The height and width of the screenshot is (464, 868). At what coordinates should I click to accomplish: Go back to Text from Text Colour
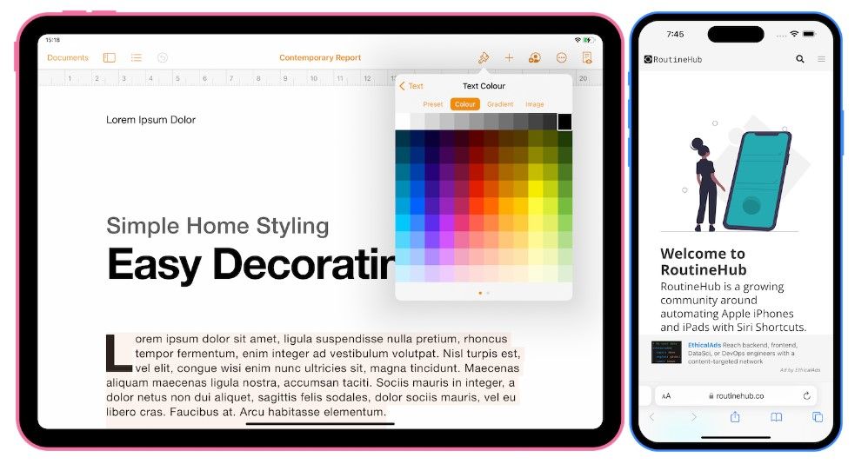pos(411,86)
